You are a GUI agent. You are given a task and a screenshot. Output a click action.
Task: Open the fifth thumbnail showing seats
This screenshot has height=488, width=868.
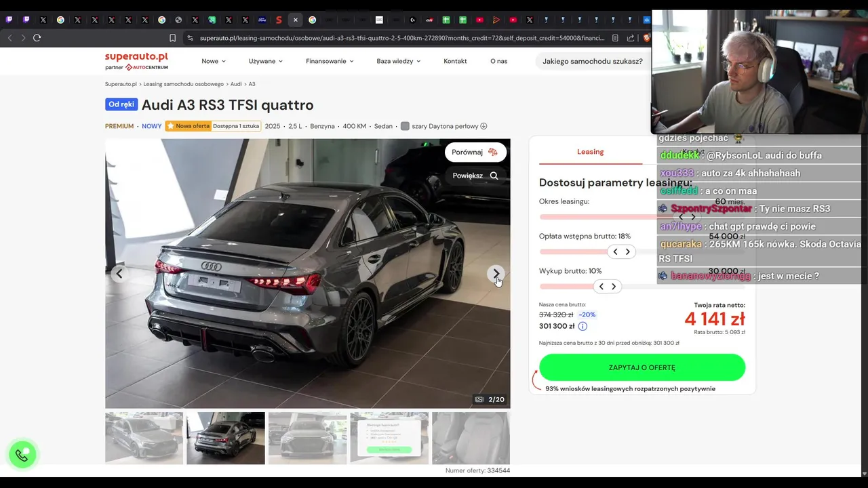click(471, 438)
